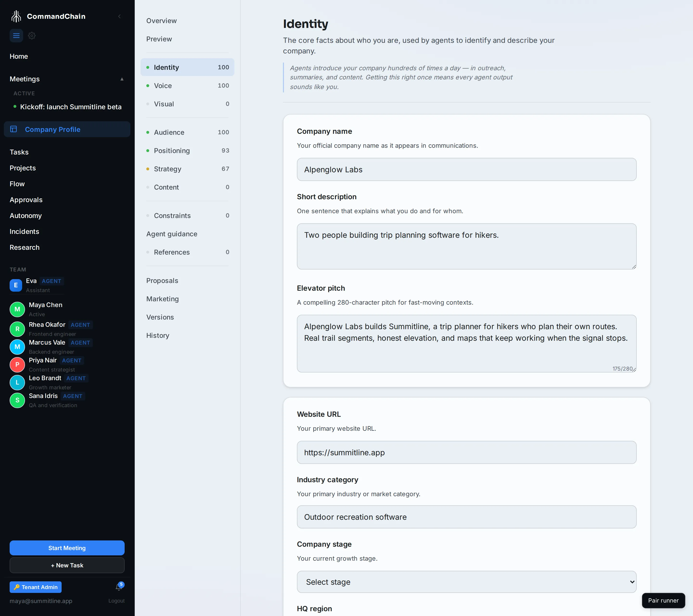Select the Identity section
The width and height of the screenshot is (693, 616).
tap(187, 67)
